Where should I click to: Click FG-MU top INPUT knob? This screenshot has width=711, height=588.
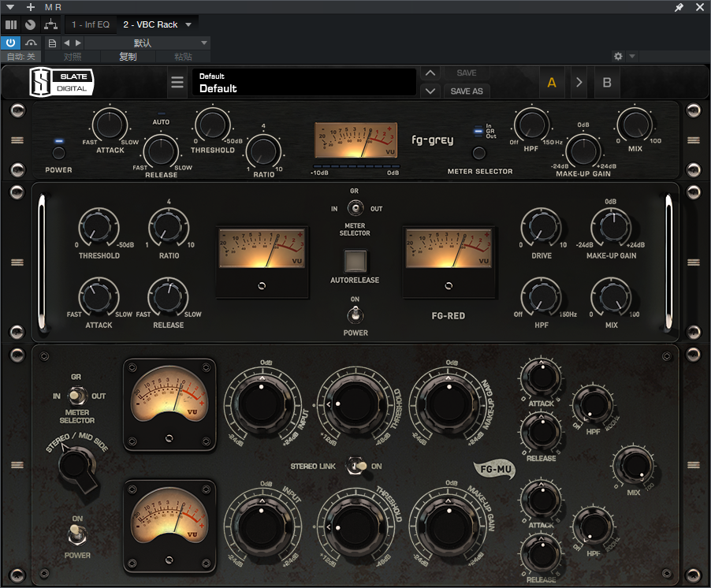tap(262, 403)
